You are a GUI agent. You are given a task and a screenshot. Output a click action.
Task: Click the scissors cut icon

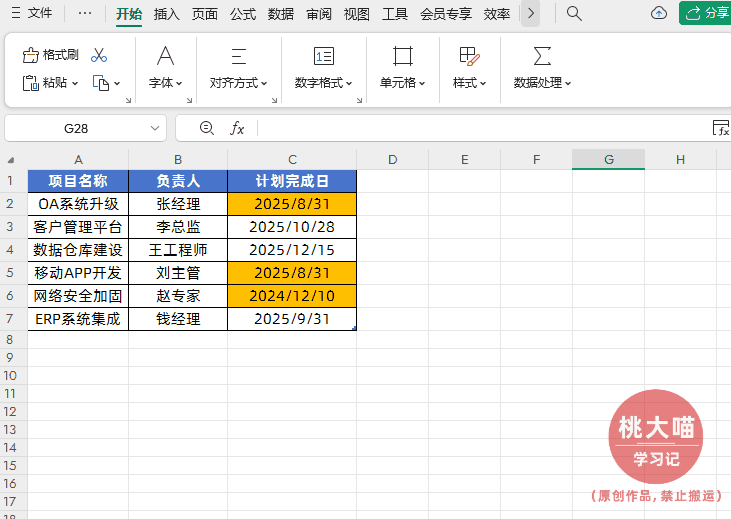99,55
